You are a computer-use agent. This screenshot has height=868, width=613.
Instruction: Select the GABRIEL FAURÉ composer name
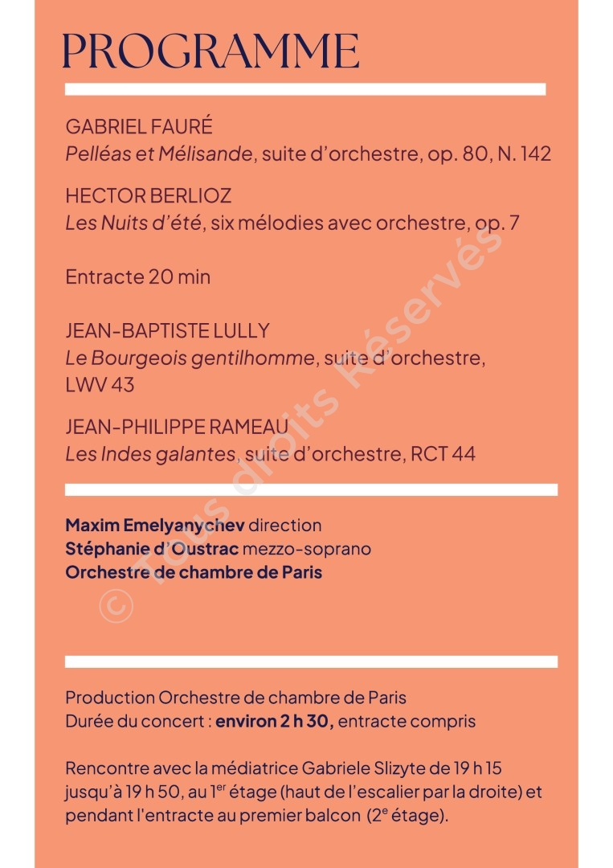click(x=139, y=126)
